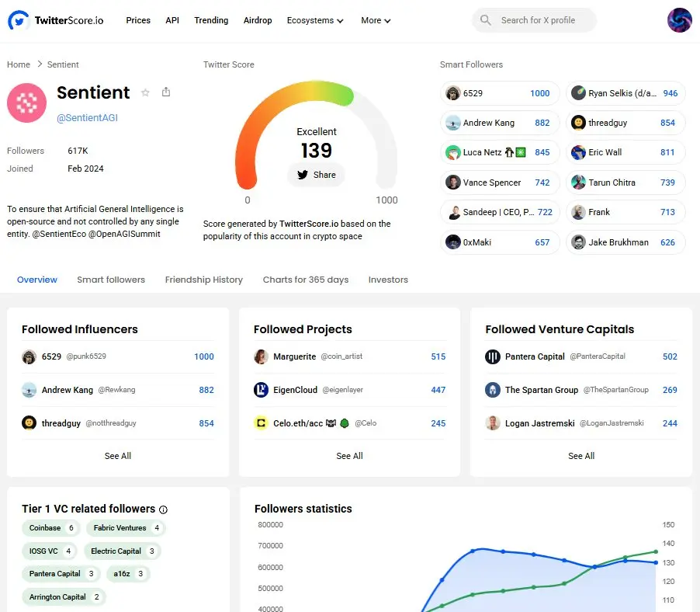Click Luca Netz avatar icon
This screenshot has width=700, height=612.
pos(453,152)
